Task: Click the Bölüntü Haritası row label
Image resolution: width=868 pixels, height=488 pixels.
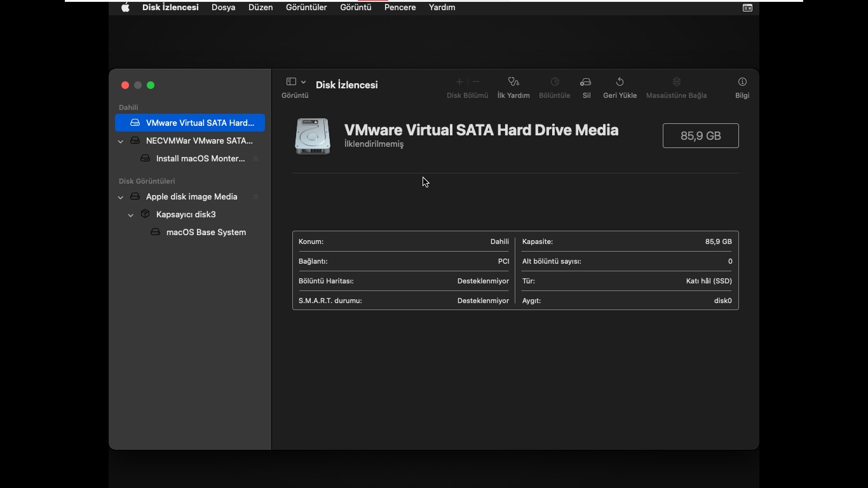Action: point(326,281)
